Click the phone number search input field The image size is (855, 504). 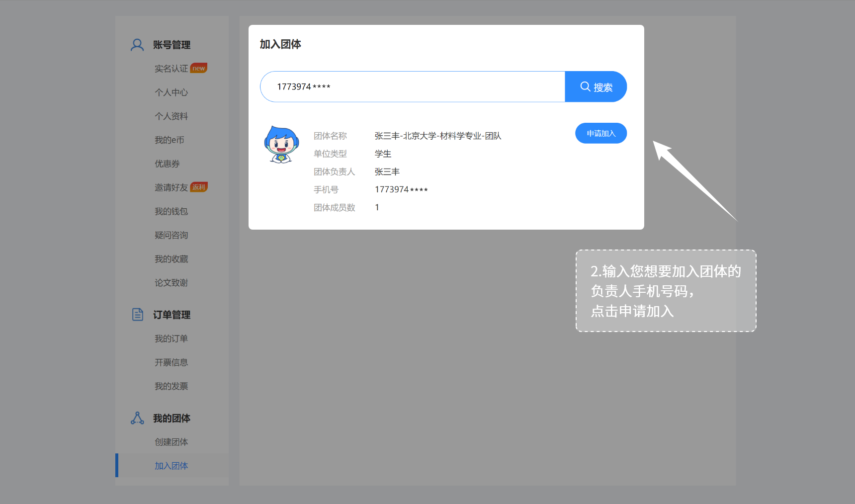tap(413, 86)
